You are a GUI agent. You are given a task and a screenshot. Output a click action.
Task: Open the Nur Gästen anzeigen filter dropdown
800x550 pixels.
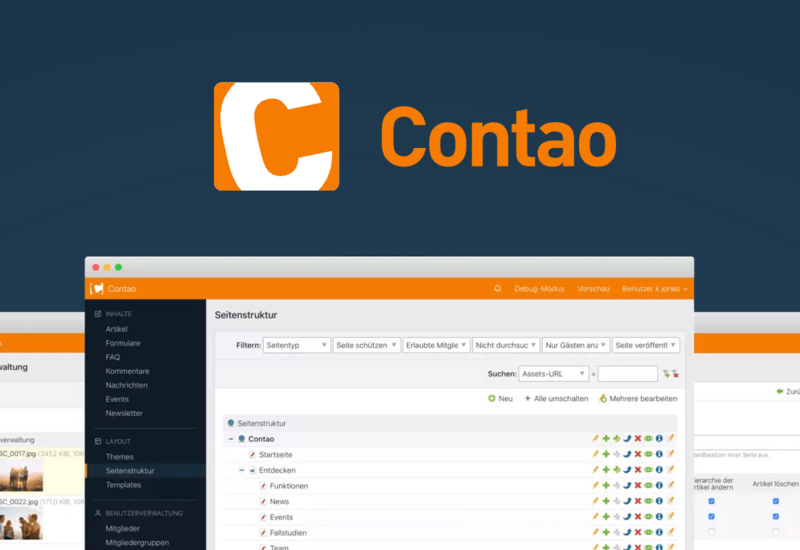[576, 345]
